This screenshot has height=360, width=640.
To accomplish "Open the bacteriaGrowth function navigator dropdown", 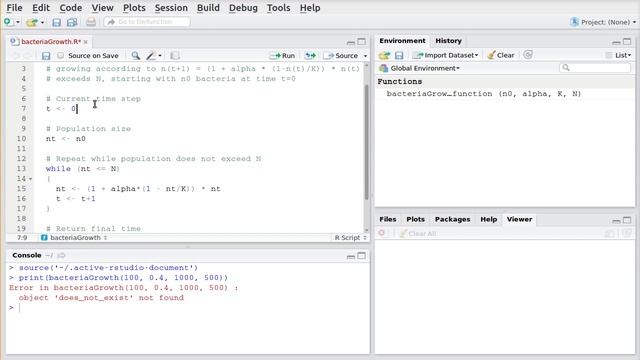I will (75, 238).
